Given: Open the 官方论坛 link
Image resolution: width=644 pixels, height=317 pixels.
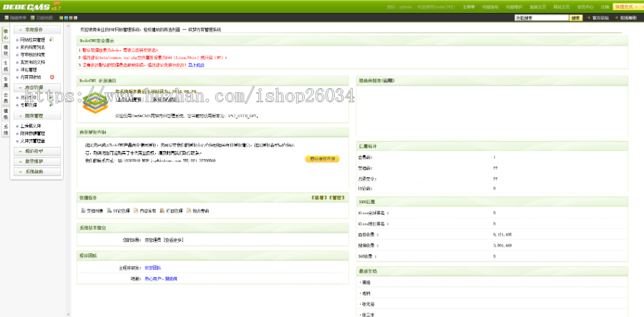Looking at the screenshot, I should tap(600, 18).
